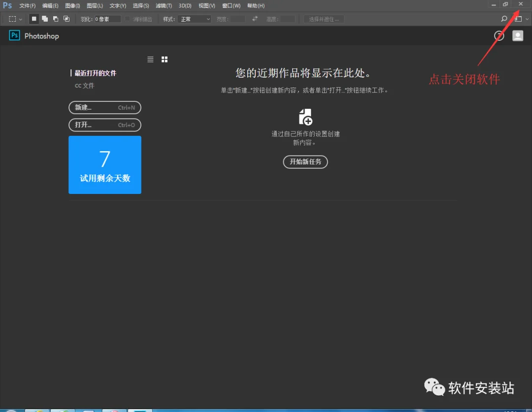Select the CC 文件 tab

coord(85,86)
